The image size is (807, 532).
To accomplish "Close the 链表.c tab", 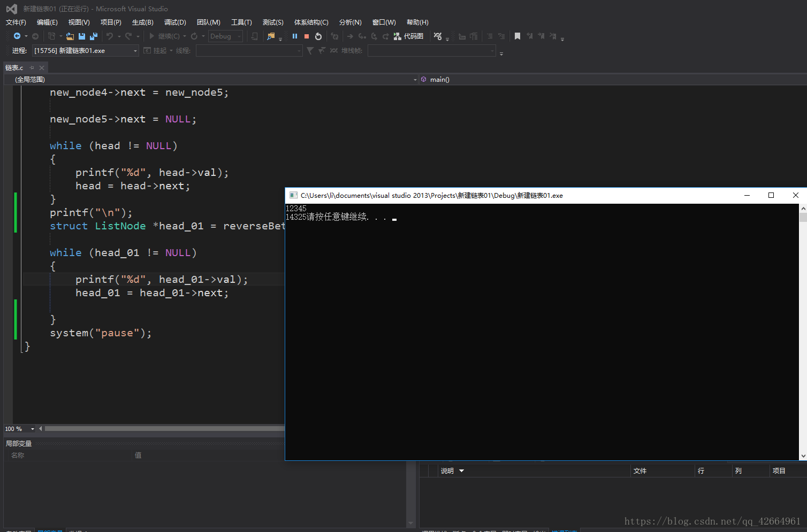I will 42,67.
